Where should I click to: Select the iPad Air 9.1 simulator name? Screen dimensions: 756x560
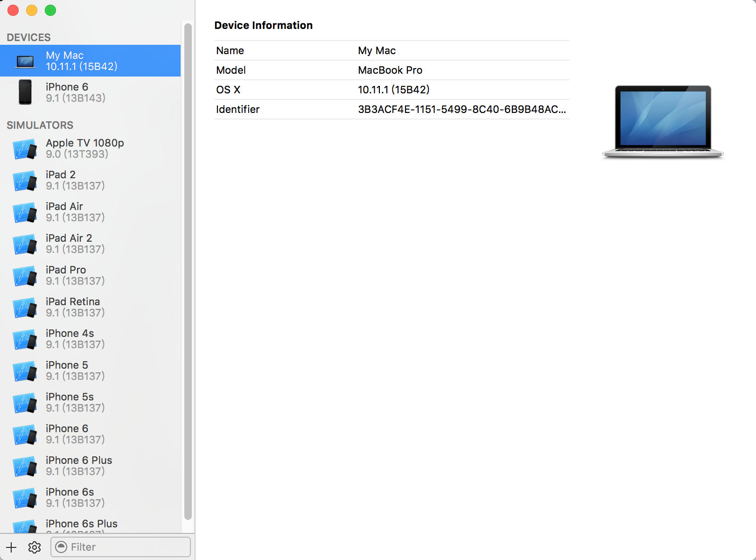coord(64,206)
